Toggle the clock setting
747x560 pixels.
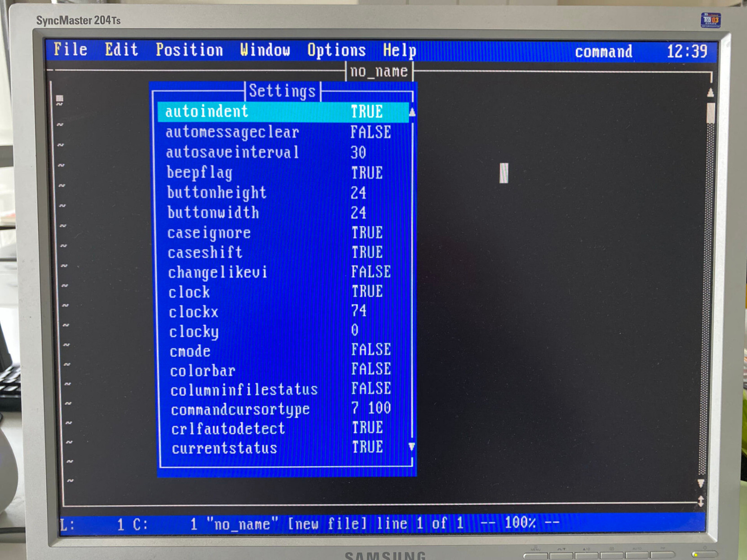(x=284, y=292)
